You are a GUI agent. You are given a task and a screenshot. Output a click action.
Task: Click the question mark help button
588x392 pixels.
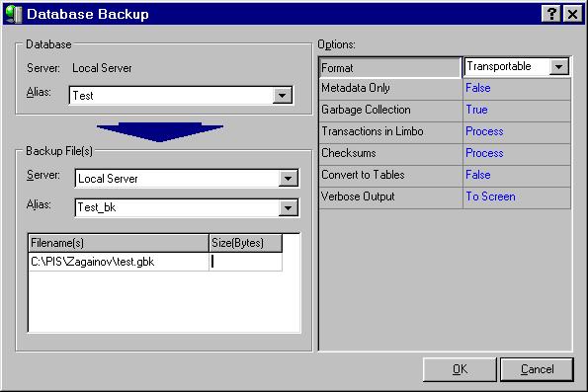pos(551,14)
